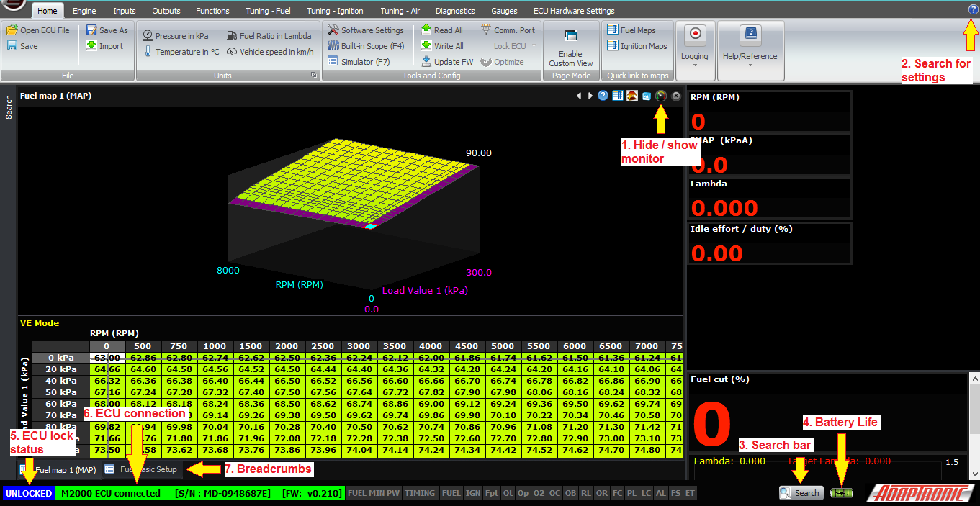Import a file via Import button

tap(104, 46)
